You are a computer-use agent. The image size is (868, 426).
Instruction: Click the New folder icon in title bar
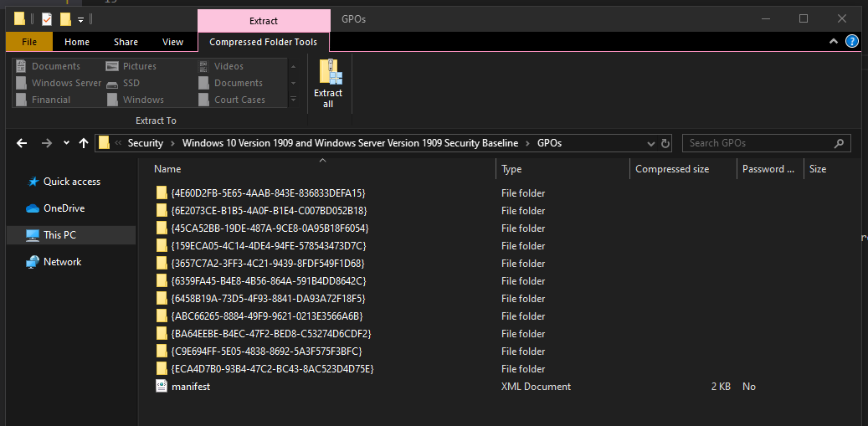pyautogui.click(x=65, y=19)
